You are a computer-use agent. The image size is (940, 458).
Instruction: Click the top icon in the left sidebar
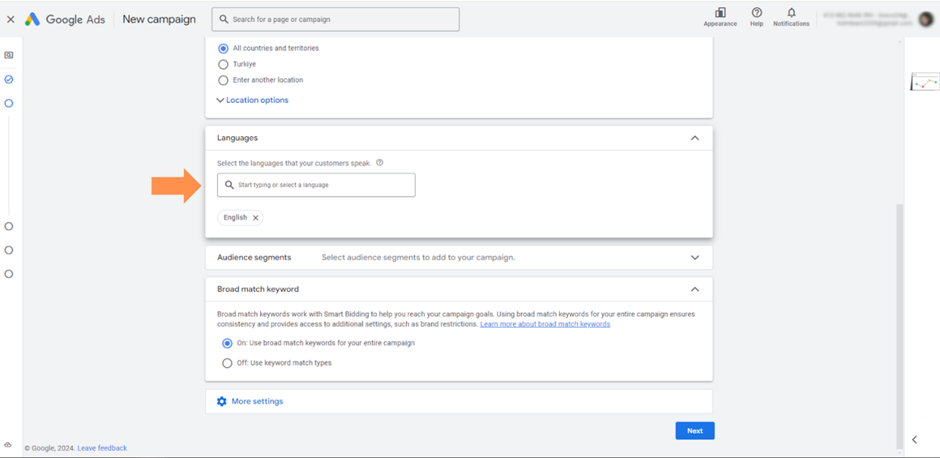[8, 55]
